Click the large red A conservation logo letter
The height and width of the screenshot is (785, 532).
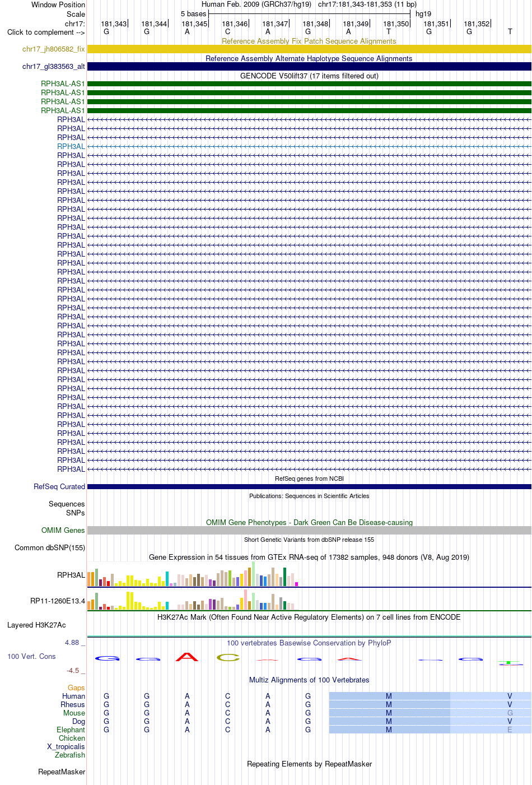[x=187, y=657]
